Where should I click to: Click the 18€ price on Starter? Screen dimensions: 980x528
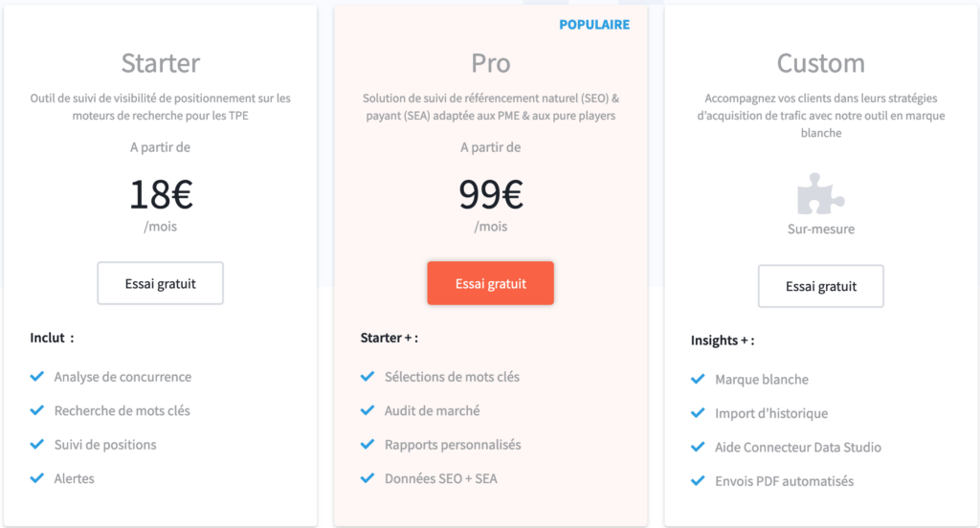click(x=161, y=194)
